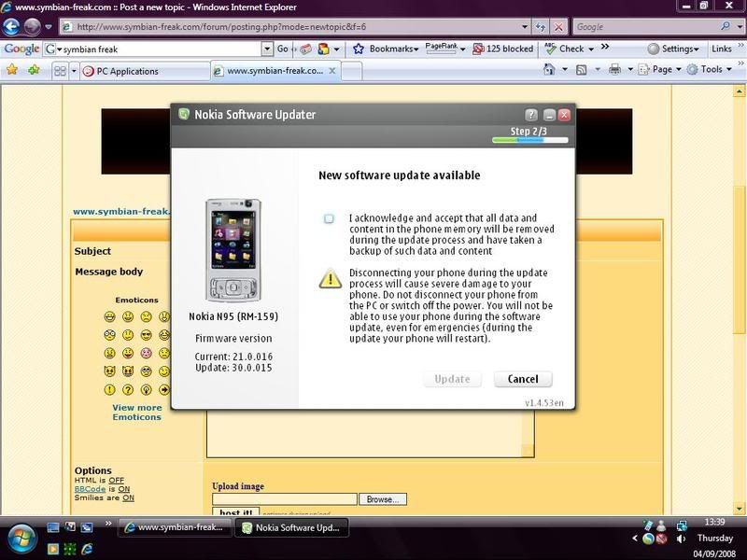Screen dimensions: 747x560
Task: Close the symbian-freak tab
Action: (332, 71)
